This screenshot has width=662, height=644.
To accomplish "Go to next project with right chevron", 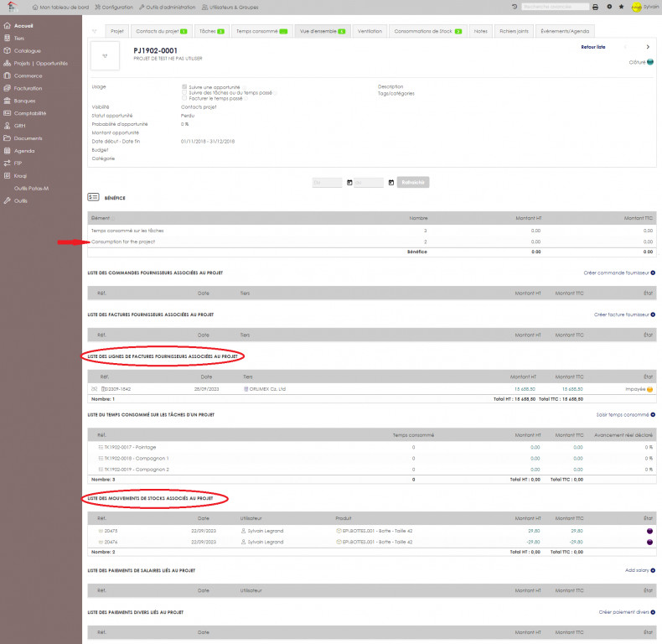I will (x=648, y=47).
